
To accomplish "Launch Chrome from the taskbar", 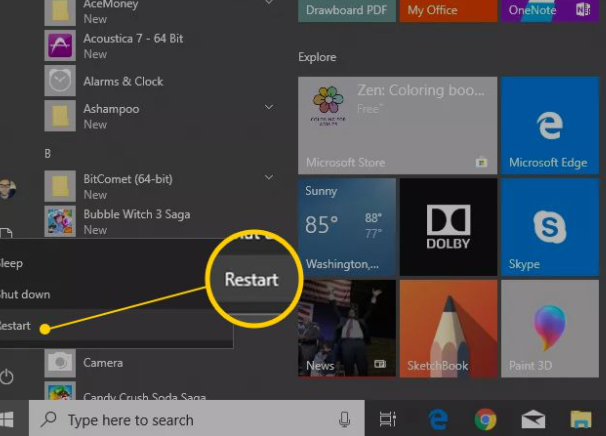I will [x=485, y=419].
